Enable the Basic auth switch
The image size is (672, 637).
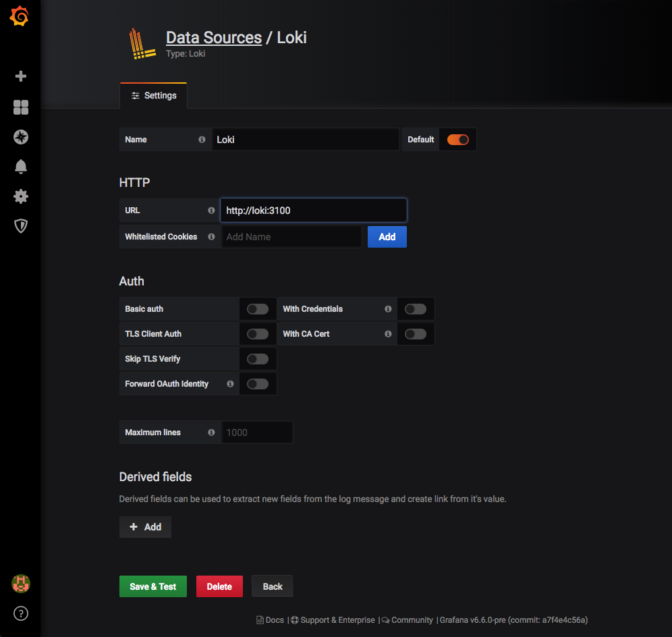point(258,308)
